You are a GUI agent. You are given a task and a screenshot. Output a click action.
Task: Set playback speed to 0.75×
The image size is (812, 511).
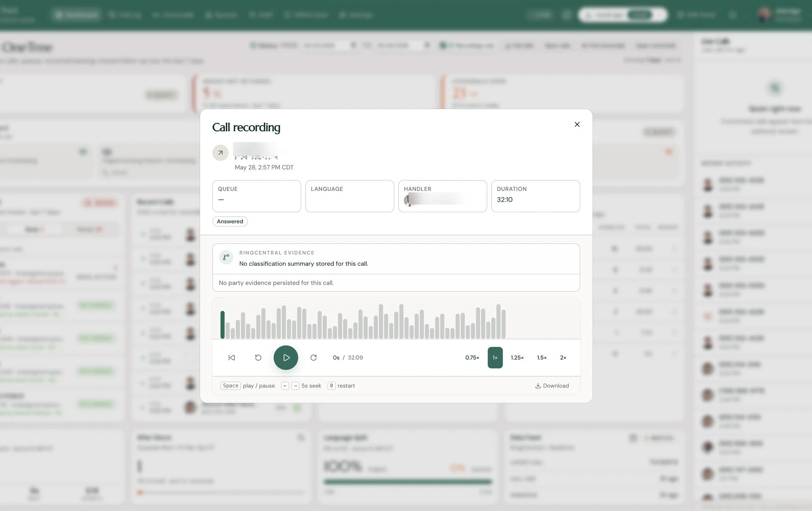(472, 358)
